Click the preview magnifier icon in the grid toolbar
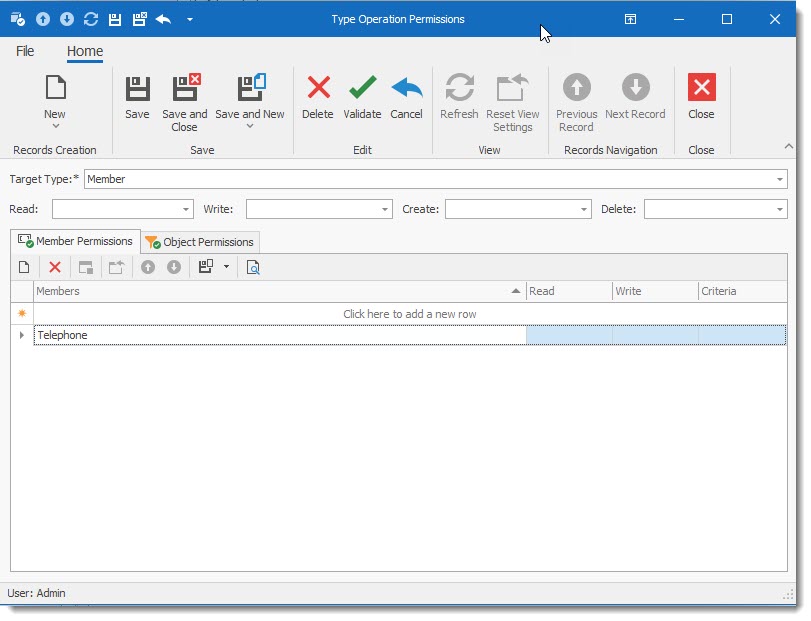811x621 pixels. (x=253, y=268)
